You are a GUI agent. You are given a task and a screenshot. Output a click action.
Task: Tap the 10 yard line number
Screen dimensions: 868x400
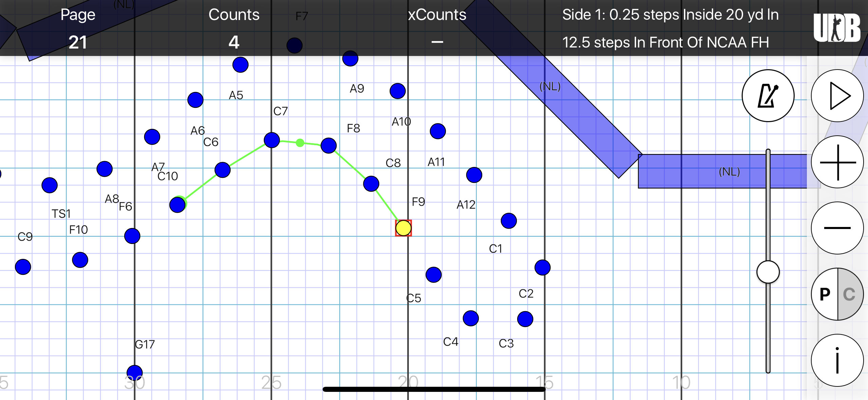point(681,383)
